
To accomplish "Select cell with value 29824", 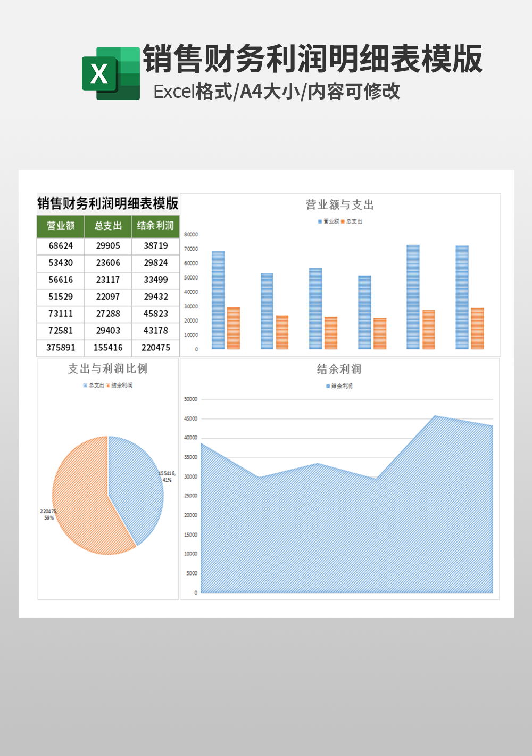I will coord(155,263).
